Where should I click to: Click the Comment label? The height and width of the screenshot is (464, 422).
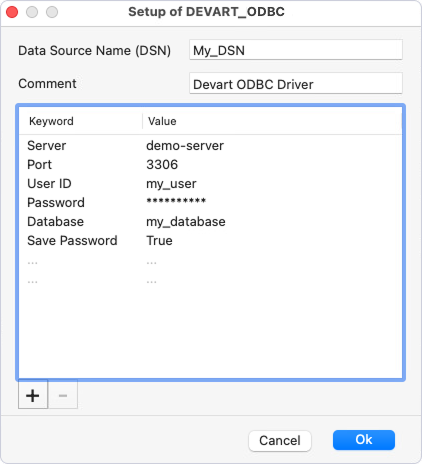47,84
